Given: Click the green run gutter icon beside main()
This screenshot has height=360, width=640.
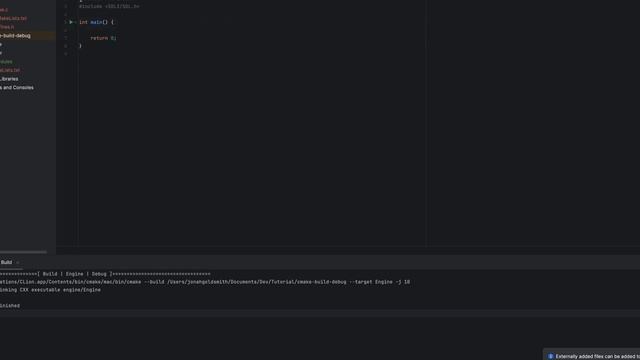Looking at the screenshot, I should (71, 22).
